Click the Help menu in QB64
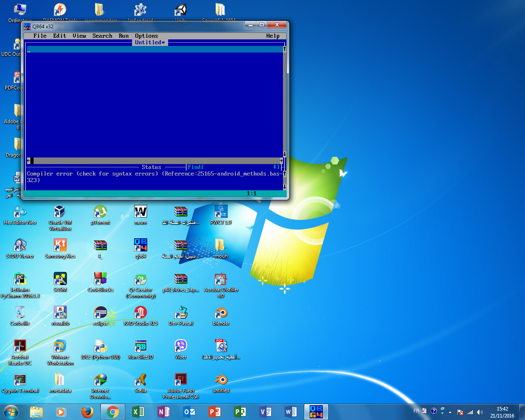This screenshot has height=420, width=525. [273, 36]
